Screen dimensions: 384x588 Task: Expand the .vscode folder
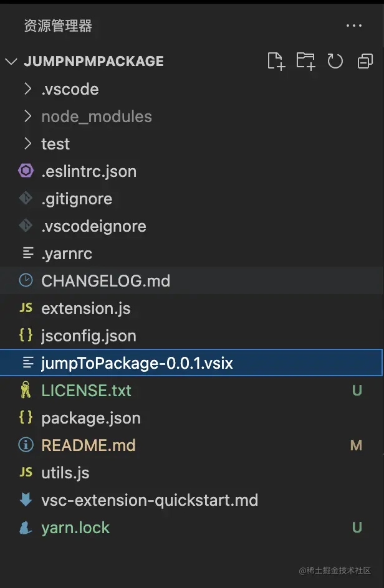(x=192, y=89)
